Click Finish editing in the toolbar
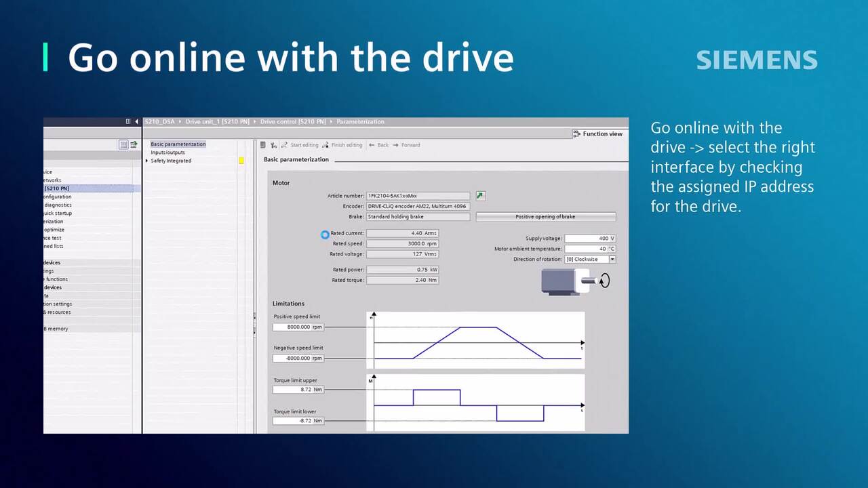Screen dimensions: 868x488 click(x=342, y=145)
